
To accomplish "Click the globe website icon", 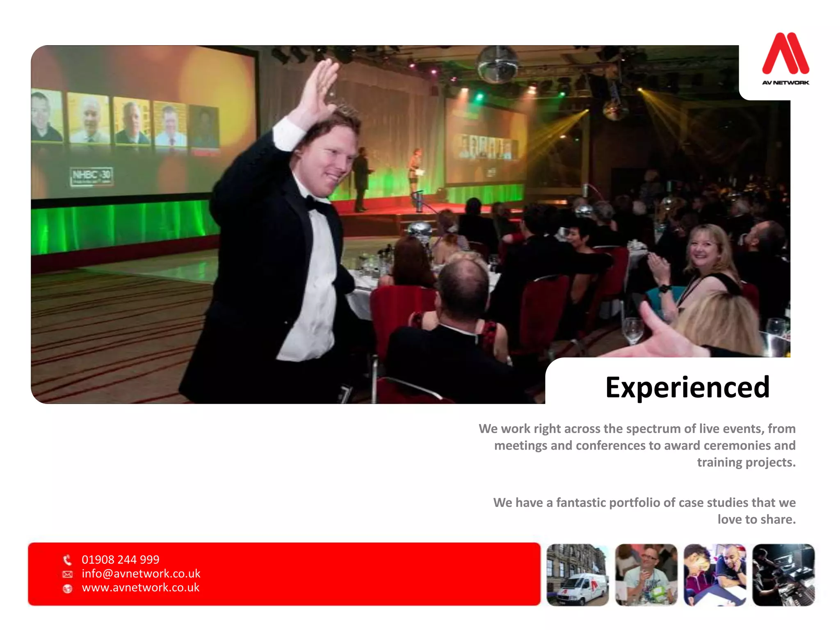I will point(67,589).
